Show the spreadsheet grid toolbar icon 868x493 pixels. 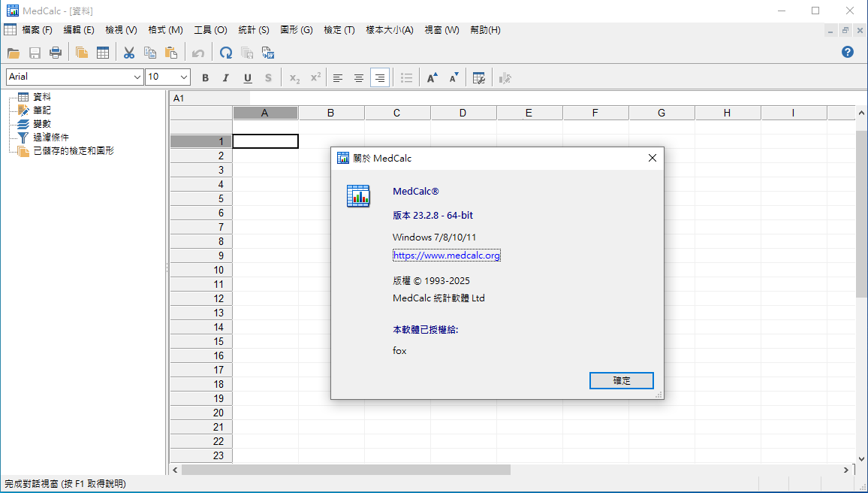[x=103, y=53]
